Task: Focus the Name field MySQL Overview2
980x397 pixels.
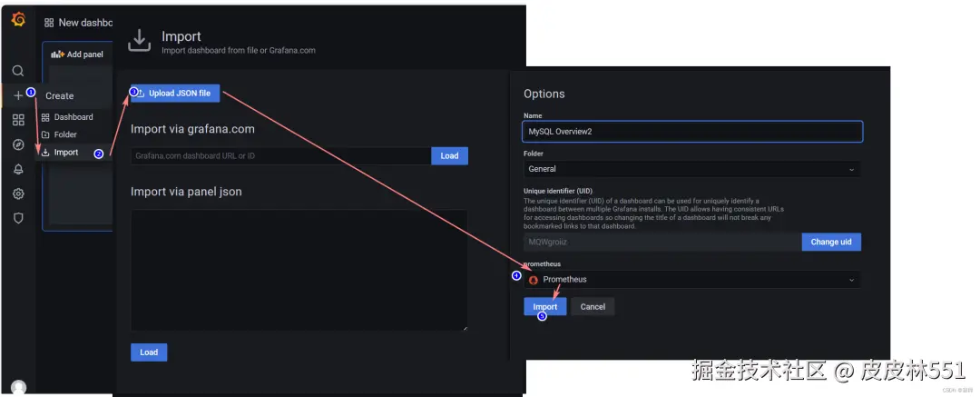Action: 692,132
